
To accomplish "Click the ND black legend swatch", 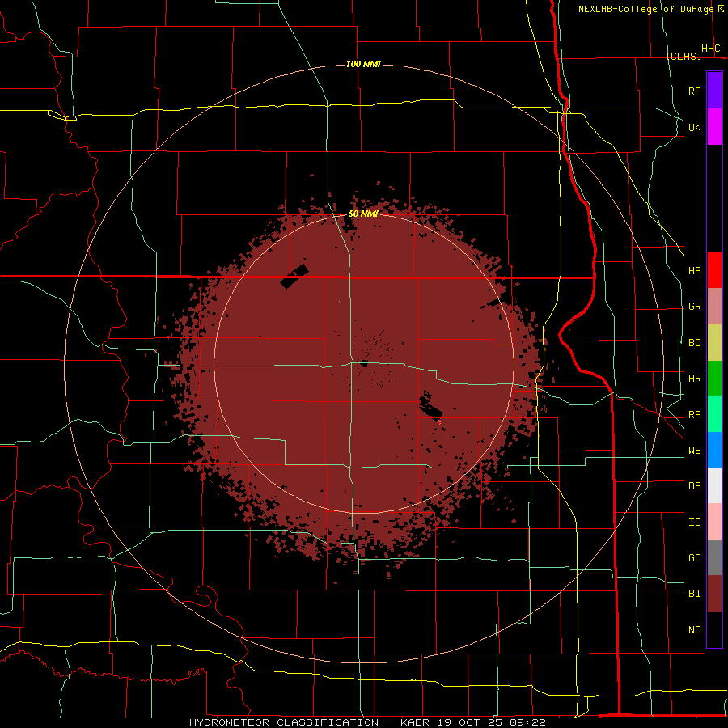I will pyautogui.click(x=714, y=629).
